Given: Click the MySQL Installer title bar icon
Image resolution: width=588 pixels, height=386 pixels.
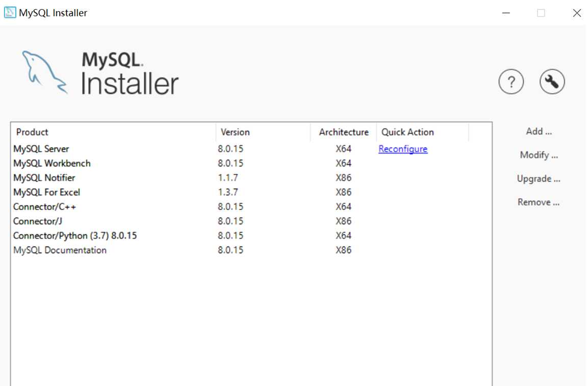Looking at the screenshot, I should pos(10,12).
